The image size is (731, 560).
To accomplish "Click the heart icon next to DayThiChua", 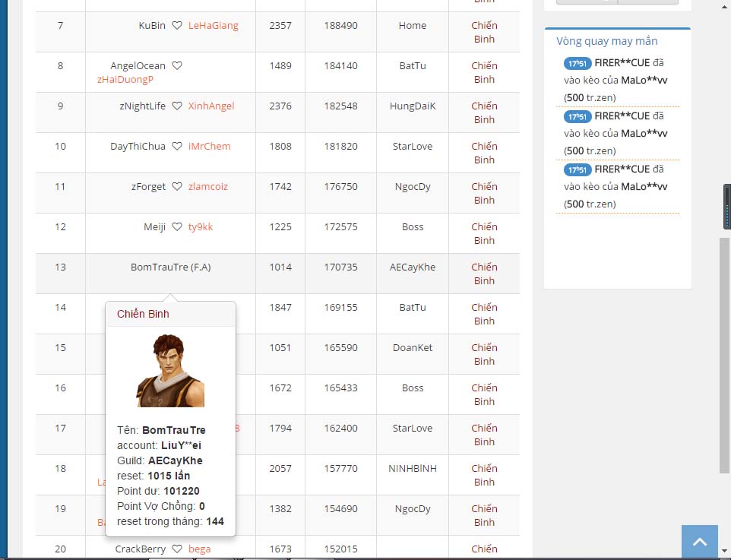I will click(x=177, y=147).
